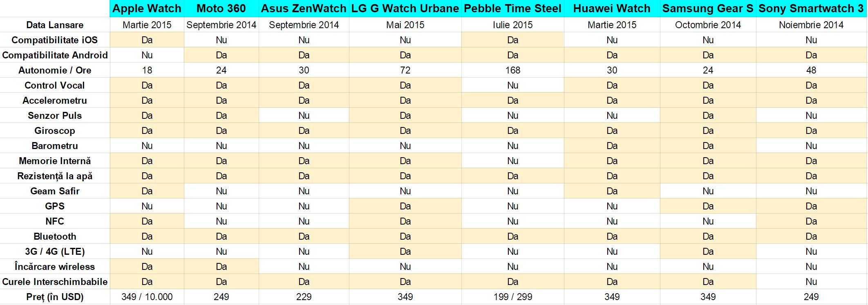Image resolution: width=868 pixels, height=305 pixels.
Task: Click the Samsung Gear S header
Action: (x=708, y=9)
